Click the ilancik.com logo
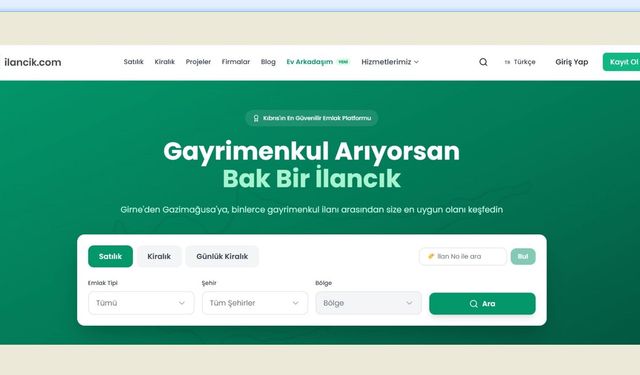640x375 pixels. [x=32, y=62]
